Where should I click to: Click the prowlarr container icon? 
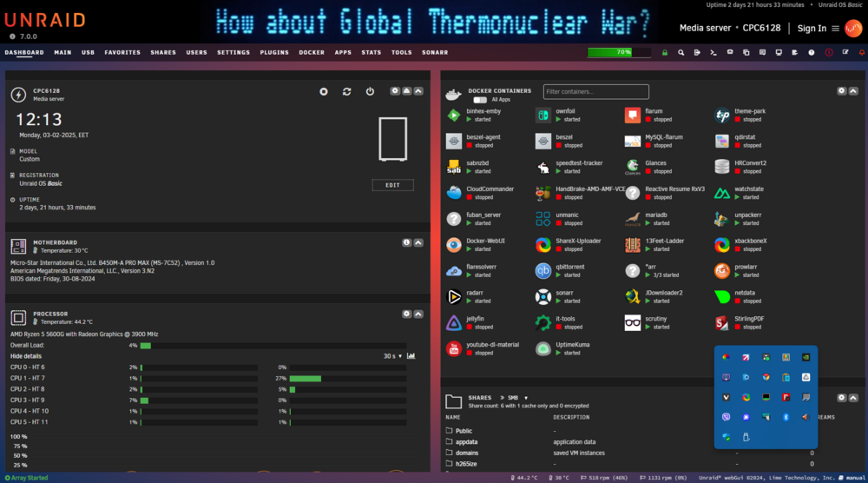pos(722,271)
